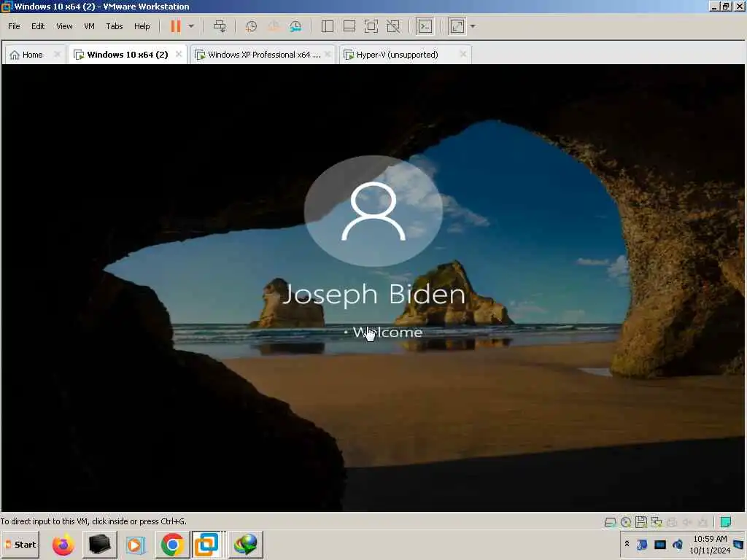Screen dimensions: 747x560
Task: Expand hidden system tray icons chevron
Action: coord(627,544)
